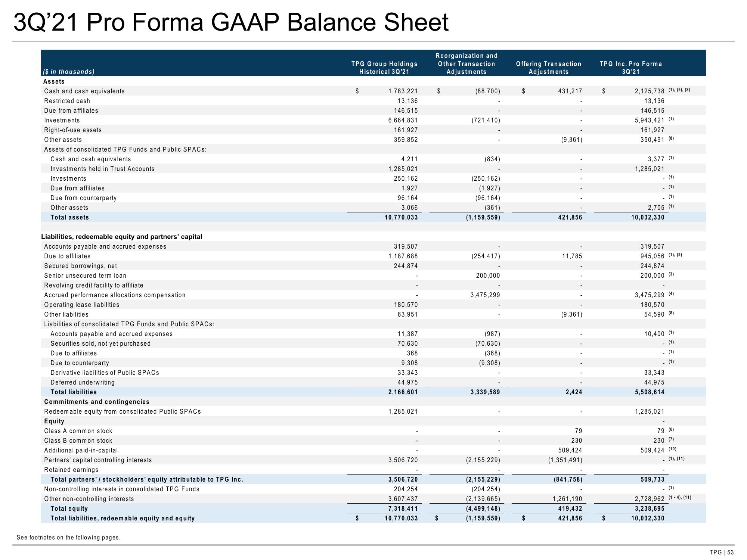Screen dimensions: 747x560
Task: Click the Class B common stock offering value 230
Action: point(577,441)
